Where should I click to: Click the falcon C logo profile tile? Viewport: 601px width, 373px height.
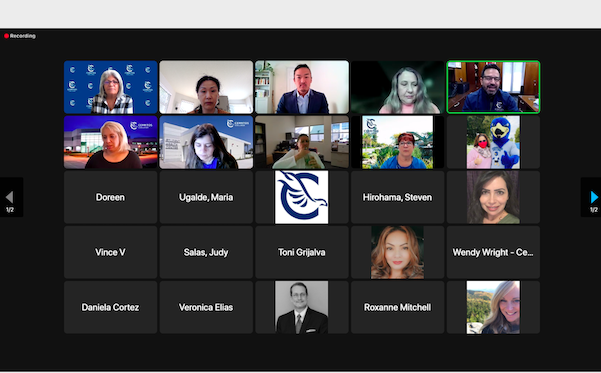click(x=302, y=197)
